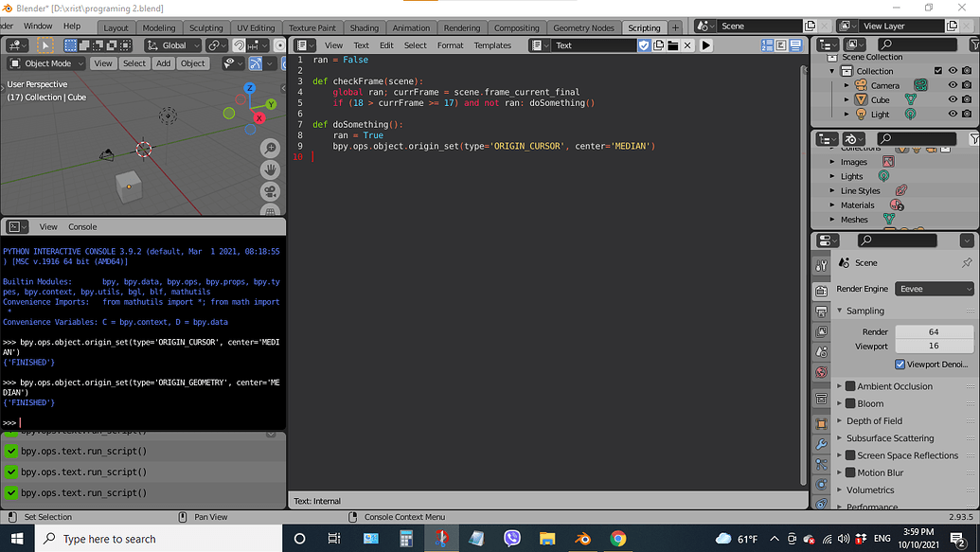
Task: Click the Camera data icon in outliner
Action: [x=920, y=85]
